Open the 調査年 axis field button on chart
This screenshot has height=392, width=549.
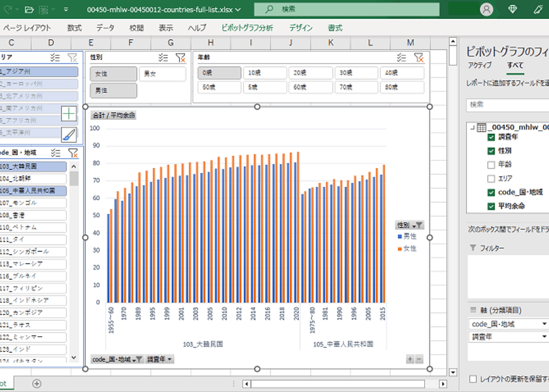click(x=160, y=359)
